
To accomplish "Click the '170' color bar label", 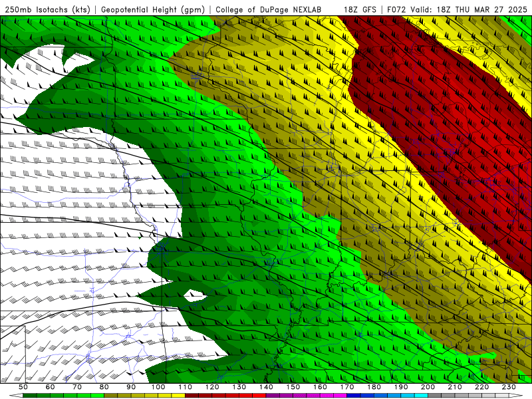I will (347, 387).
